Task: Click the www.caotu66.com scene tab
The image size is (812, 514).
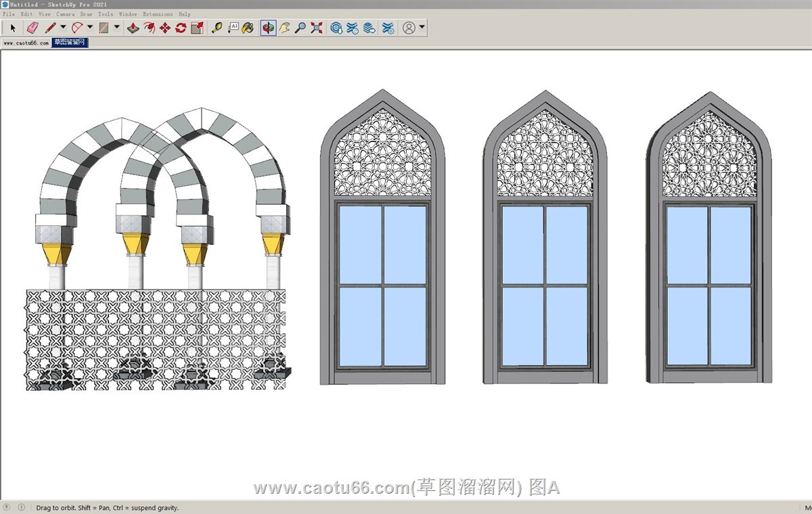Action: click(26, 43)
